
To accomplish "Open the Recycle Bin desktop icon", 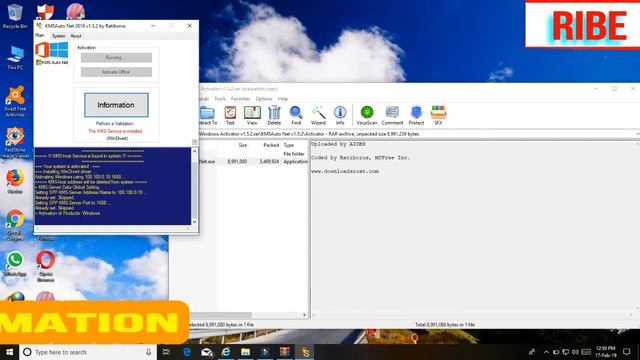I will point(15,16).
